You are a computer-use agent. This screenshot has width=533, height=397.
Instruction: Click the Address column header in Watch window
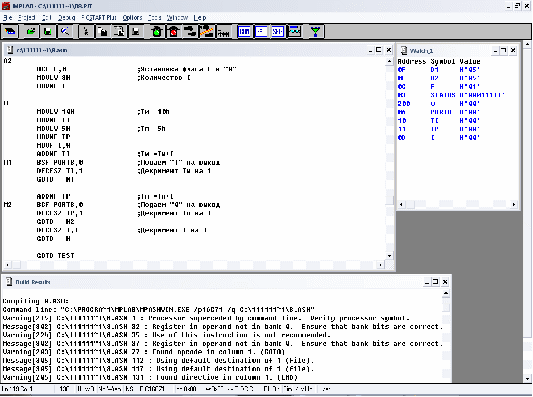[412, 62]
